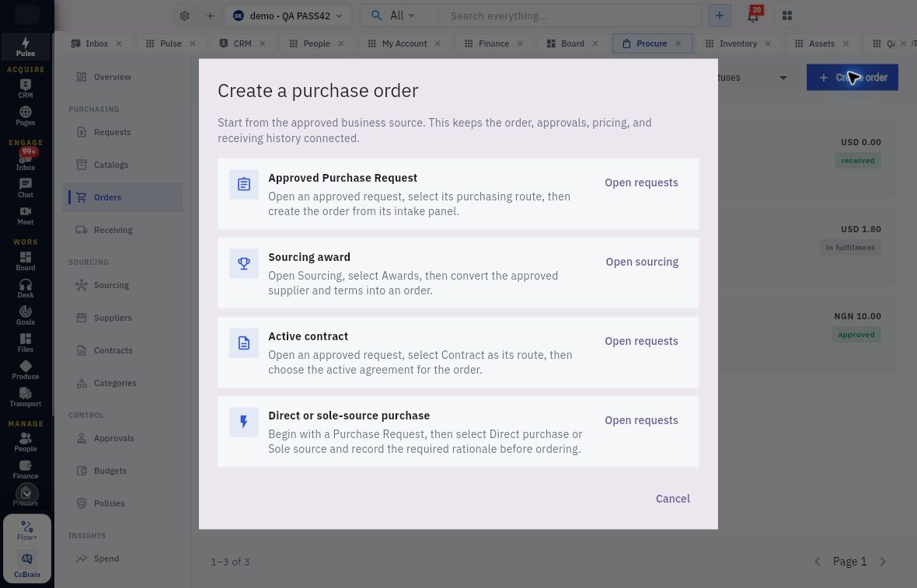Click the Active contract document icon

(244, 343)
